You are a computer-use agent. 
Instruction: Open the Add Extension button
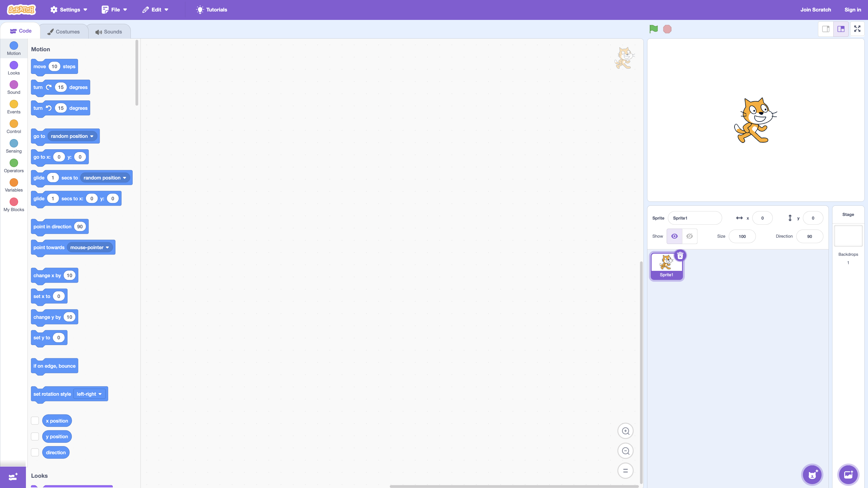(x=13, y=477)
